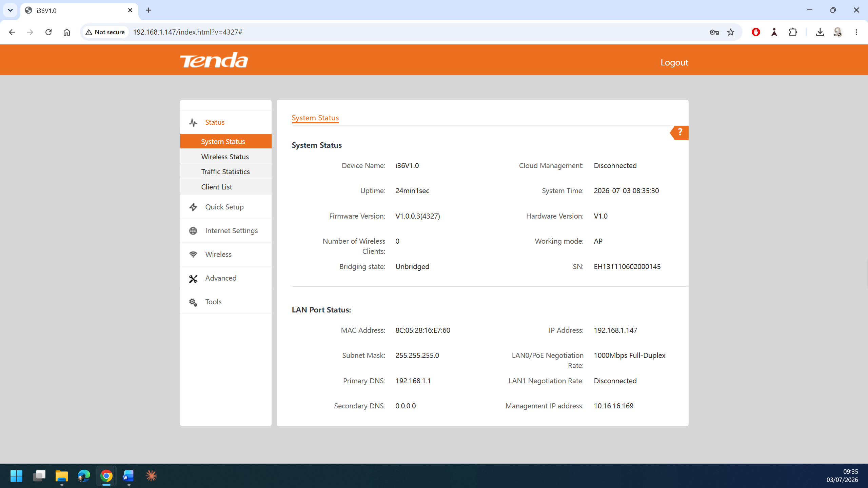Log out via the Logout link
Image resolution: width=868 pixels, height=488 pixels.
pos(674,62)
